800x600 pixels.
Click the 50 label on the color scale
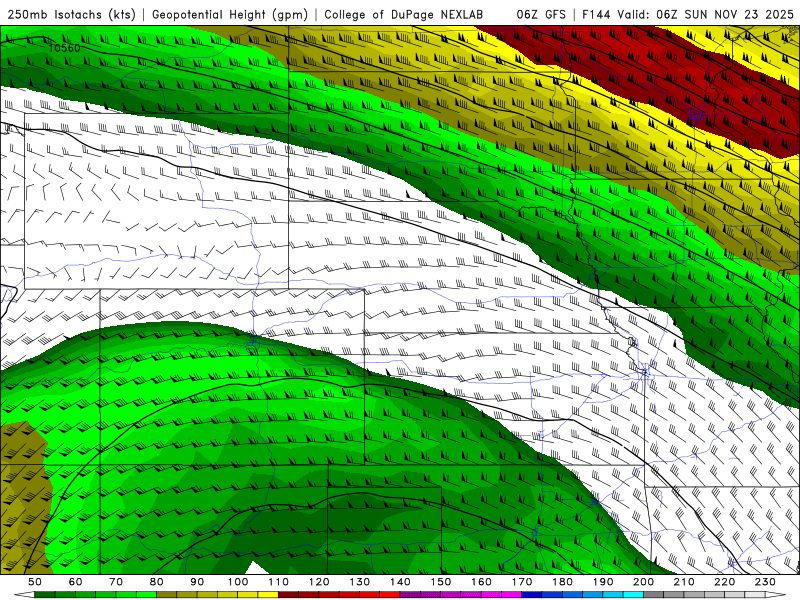click(35, 582)
